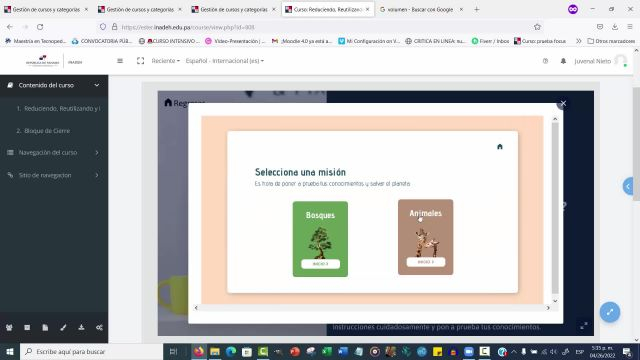This screenshot has height=360, width=640.
Task: Open browser downloads icon
Action: tap(615, 27)
